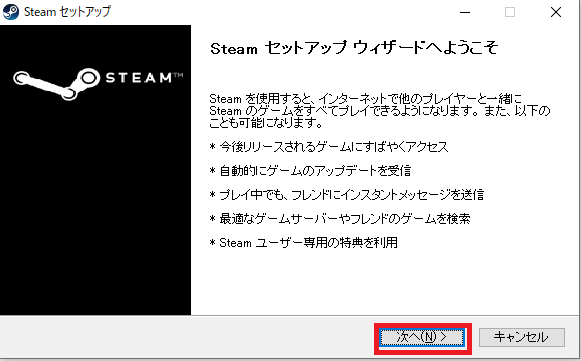The width and height of the screenshot is (581, 361).
Task: Close the Steam セットアップ window
Action: (556, 12)
